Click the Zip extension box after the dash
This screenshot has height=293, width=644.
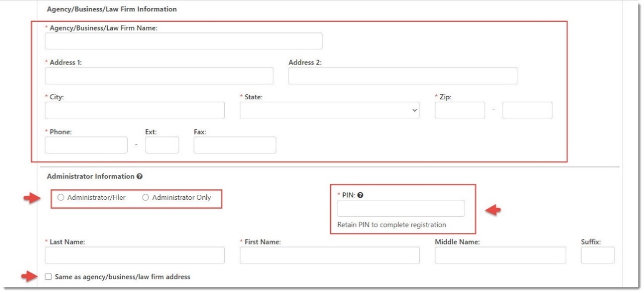[x=527, y=111]
